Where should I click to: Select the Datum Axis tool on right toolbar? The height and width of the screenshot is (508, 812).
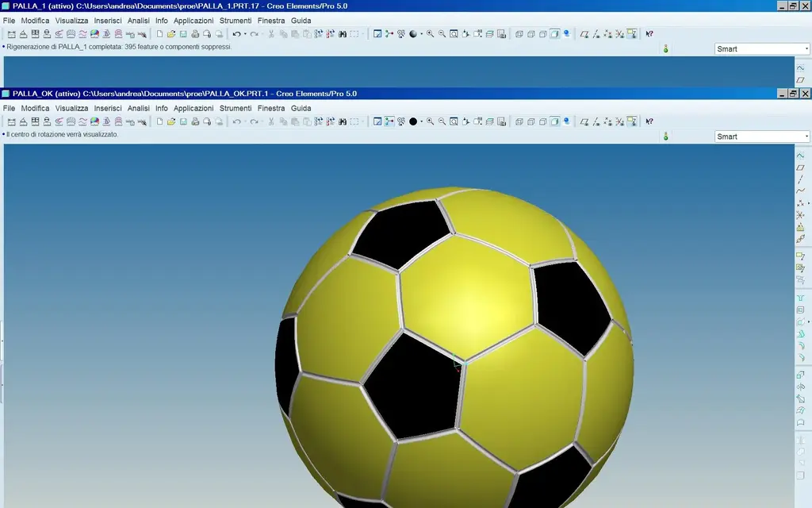(800, 179)
